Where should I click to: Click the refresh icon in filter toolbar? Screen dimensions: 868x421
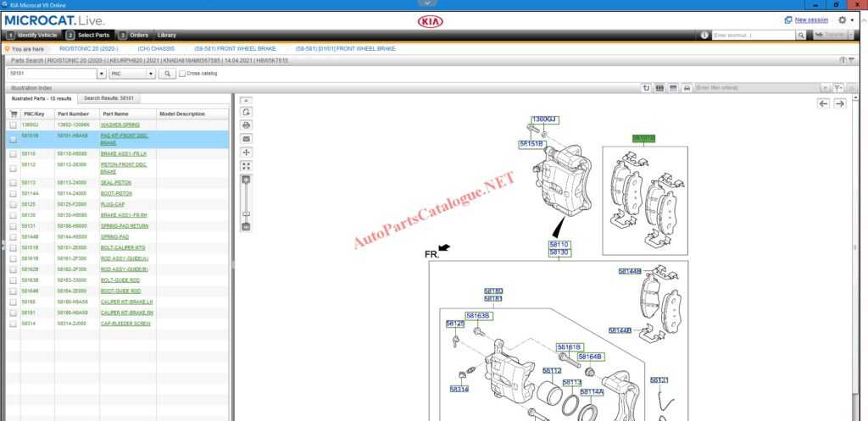click(647, 87)
